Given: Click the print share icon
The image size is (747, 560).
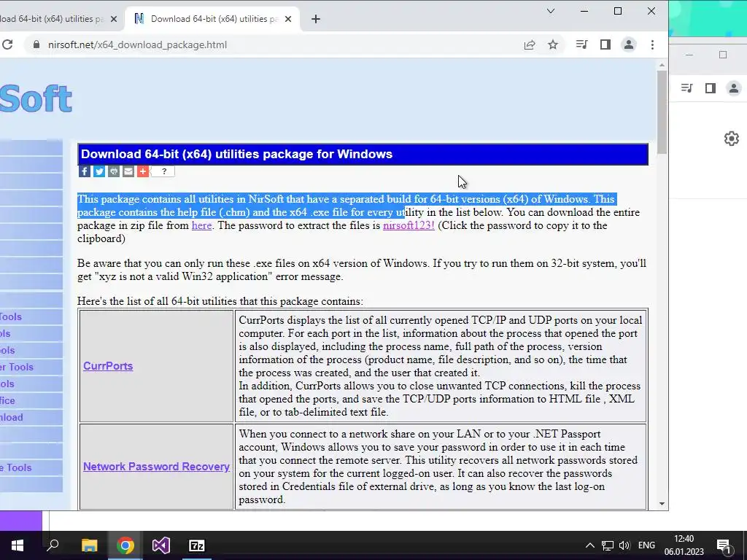Looking at the screenshot, I should [x=113, y=171].
